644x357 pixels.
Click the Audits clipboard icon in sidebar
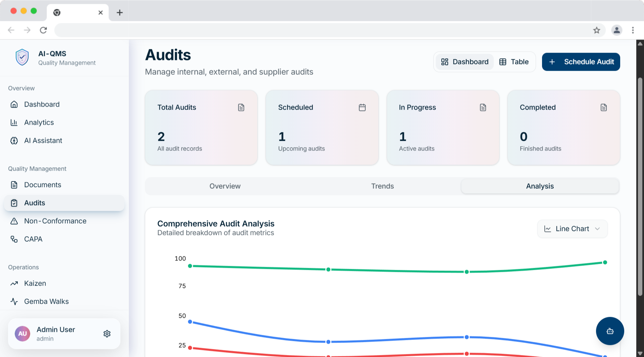point(14,203)
